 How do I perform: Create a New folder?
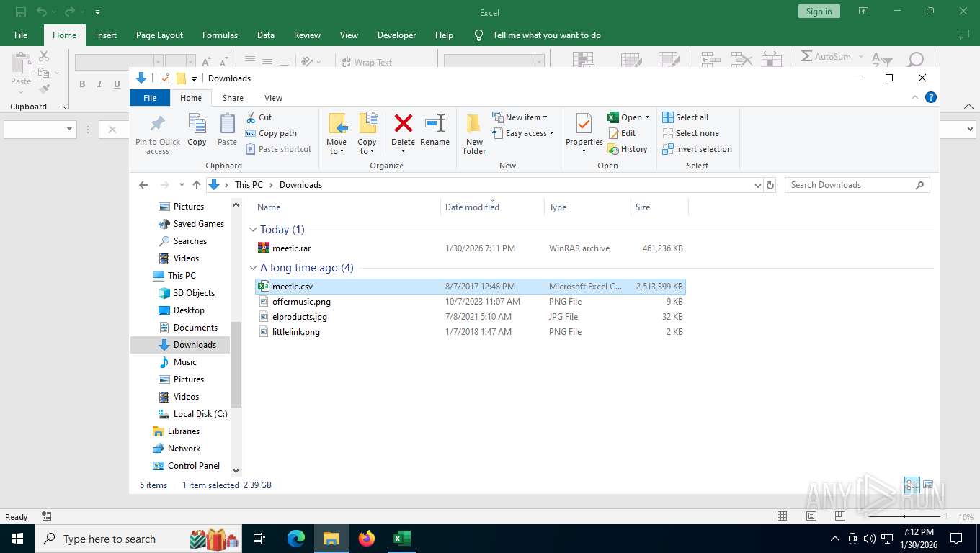tap(474, 134)
